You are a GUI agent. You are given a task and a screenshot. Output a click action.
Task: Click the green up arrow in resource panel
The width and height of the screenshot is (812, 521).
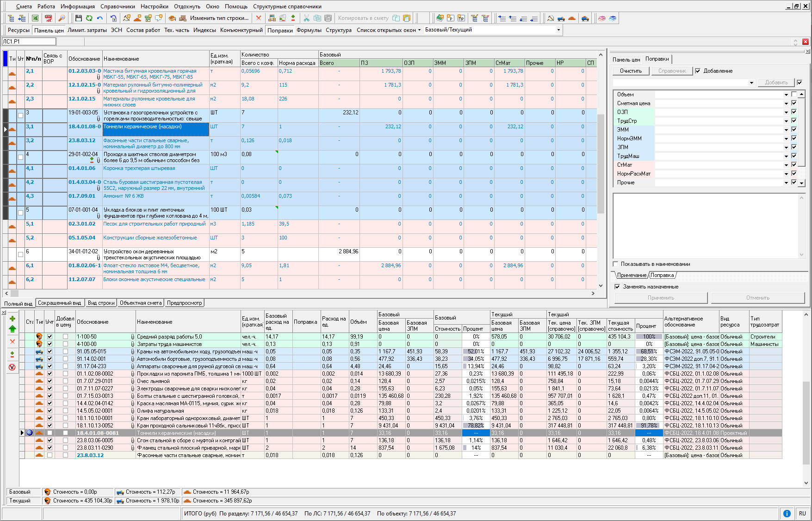pos(12,329)
